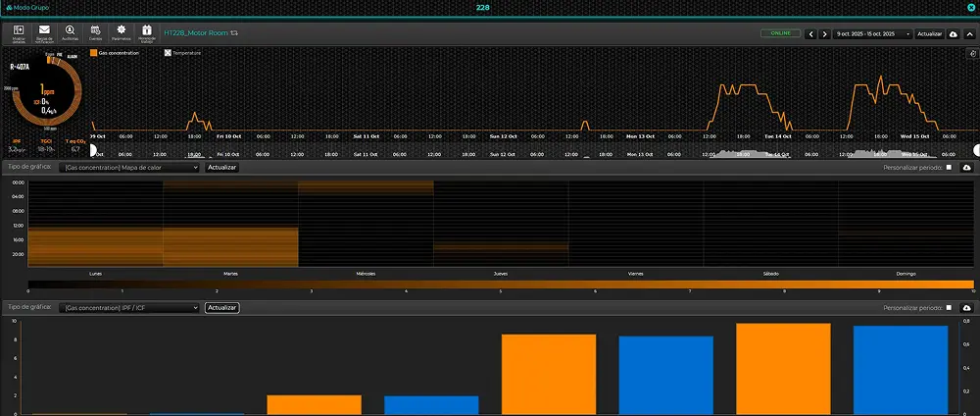Go to next date period arrow
Screen dimensions: 980x416
pos(825,34)
